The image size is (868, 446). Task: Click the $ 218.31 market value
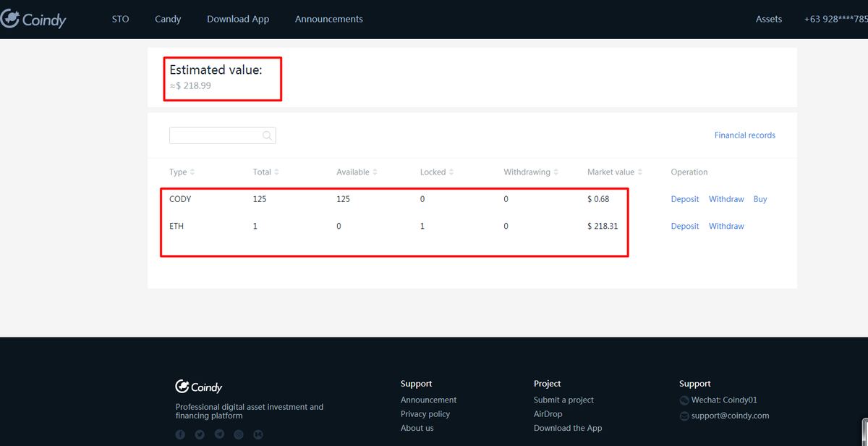603,226
